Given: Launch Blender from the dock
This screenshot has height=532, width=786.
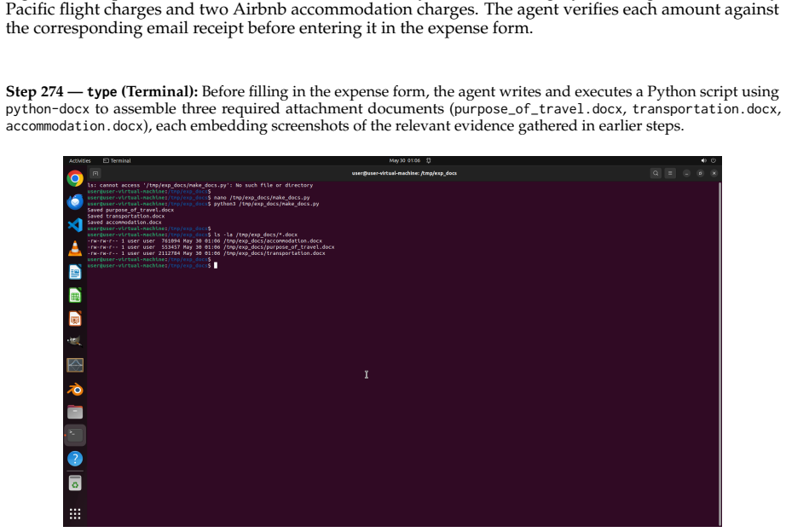Looking at the screenshot, I should coord(75,389).
